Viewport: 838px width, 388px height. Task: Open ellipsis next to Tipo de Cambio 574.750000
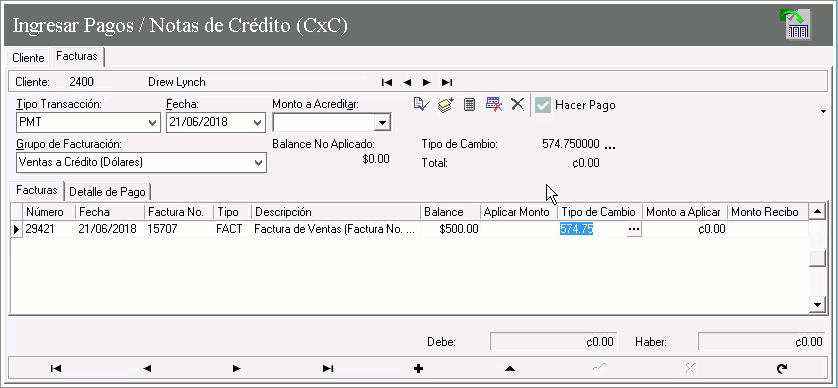click(610, 146)
